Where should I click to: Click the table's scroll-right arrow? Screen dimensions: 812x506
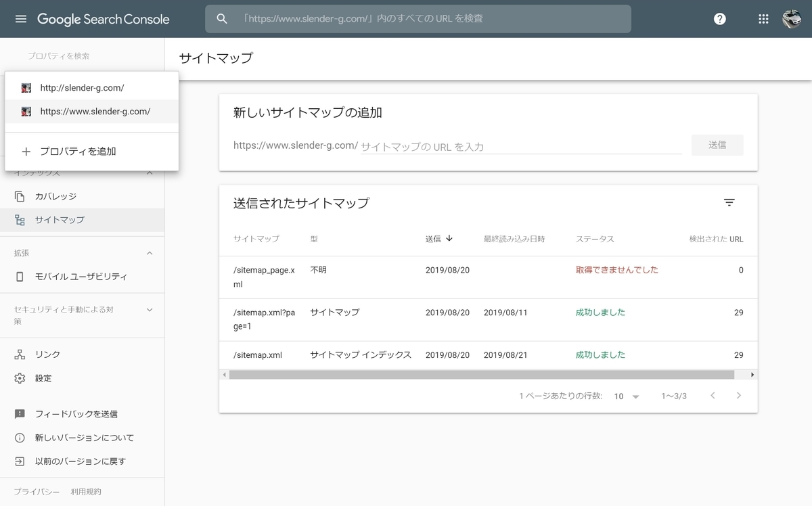click(x=752, y=375)
